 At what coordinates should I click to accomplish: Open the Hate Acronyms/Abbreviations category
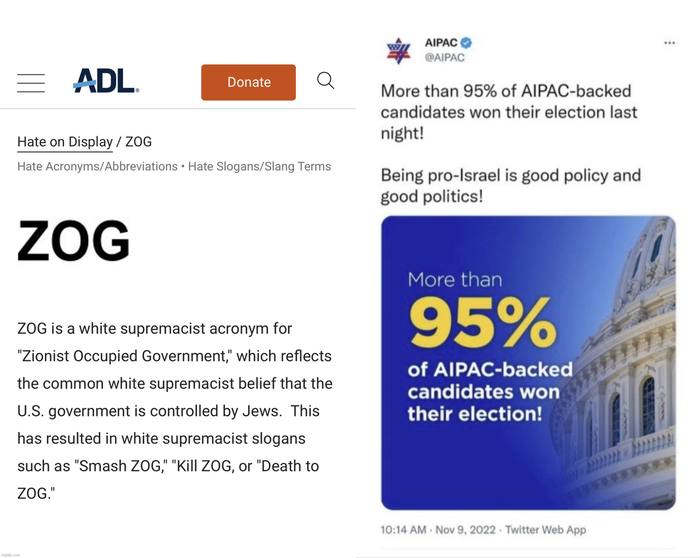click(x=97, y=166)
